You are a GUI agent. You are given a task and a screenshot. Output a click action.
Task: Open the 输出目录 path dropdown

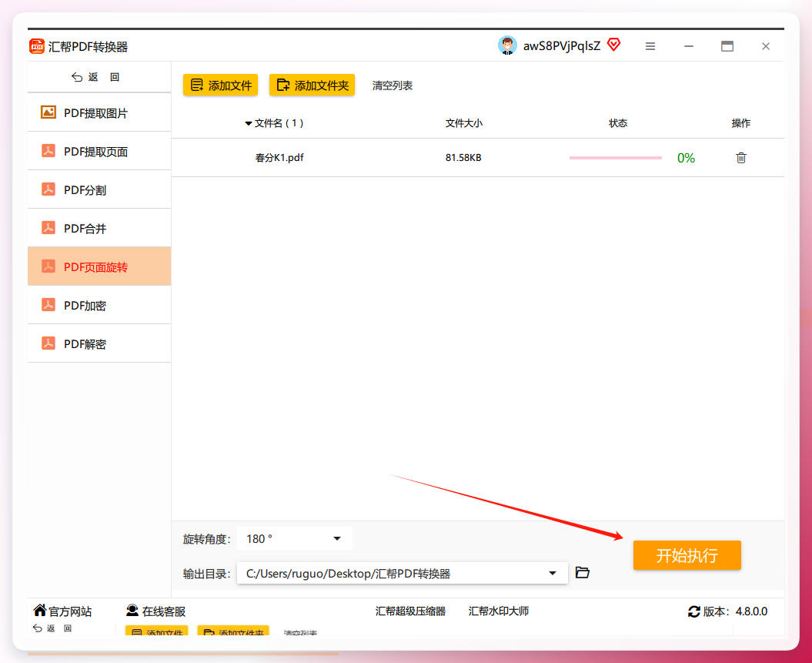pos(403,574)
